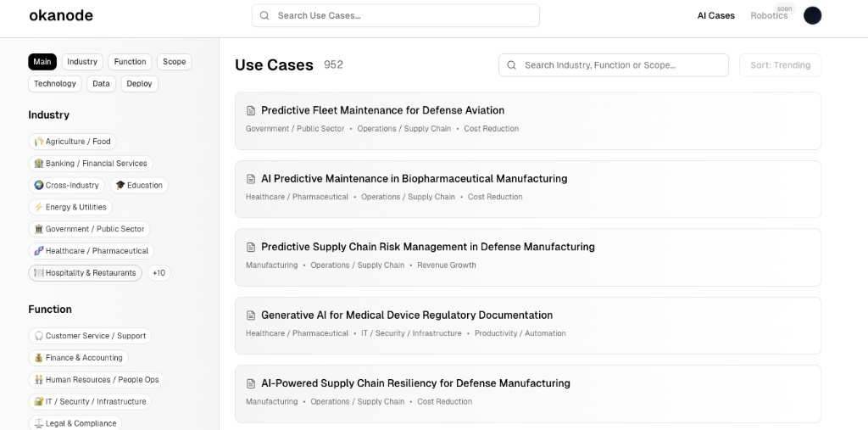
Task: Click the okanode logo
Action: point(61,15)
